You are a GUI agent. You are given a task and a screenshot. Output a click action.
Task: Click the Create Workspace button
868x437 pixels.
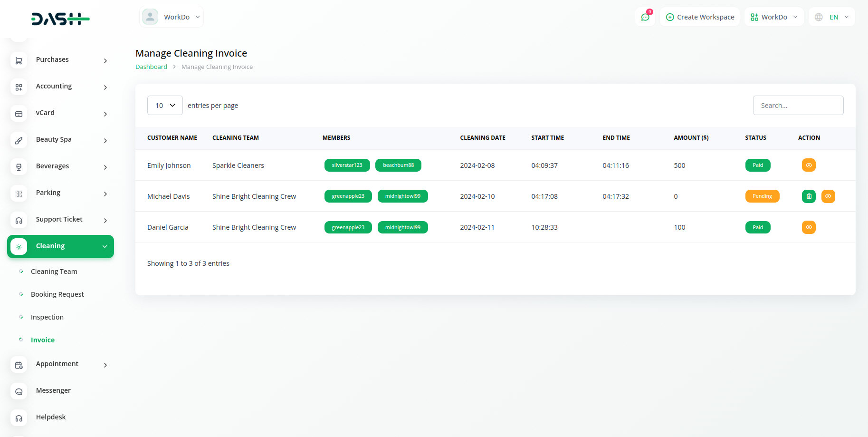(700, 17)
